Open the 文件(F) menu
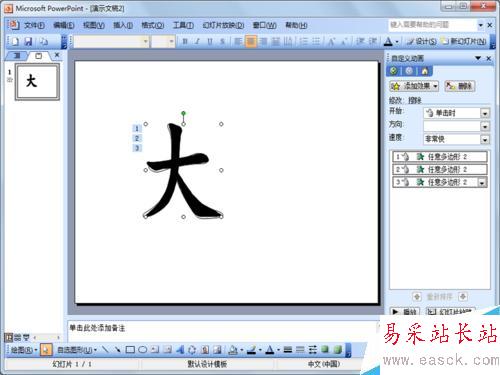The height and width of the screenshot is (375, 500). [34, 25]
